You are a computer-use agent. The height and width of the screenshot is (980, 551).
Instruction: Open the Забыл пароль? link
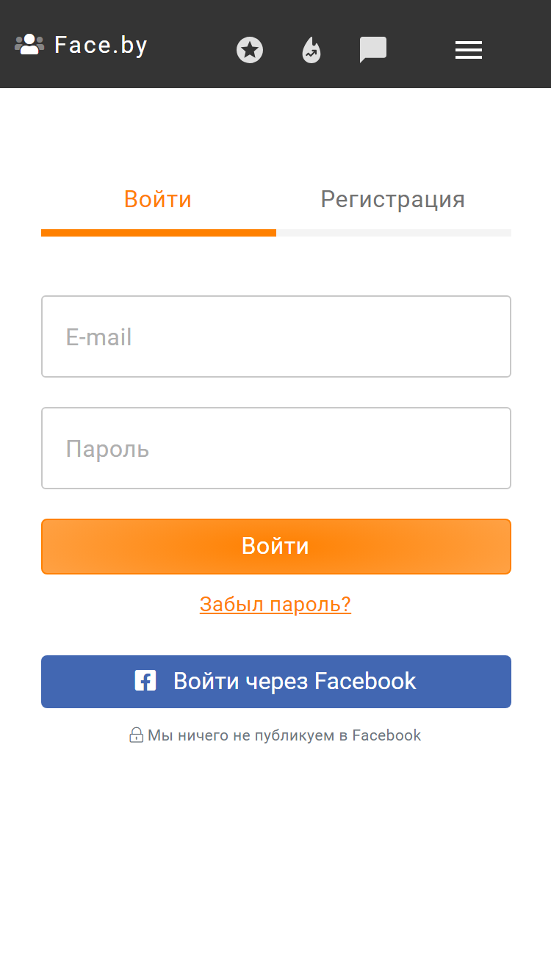tap(275, 604)
